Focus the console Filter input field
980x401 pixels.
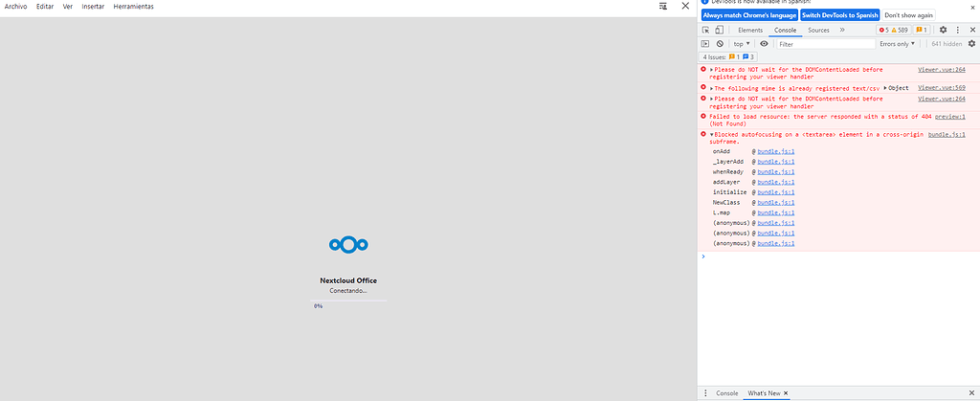click(826, 44)
